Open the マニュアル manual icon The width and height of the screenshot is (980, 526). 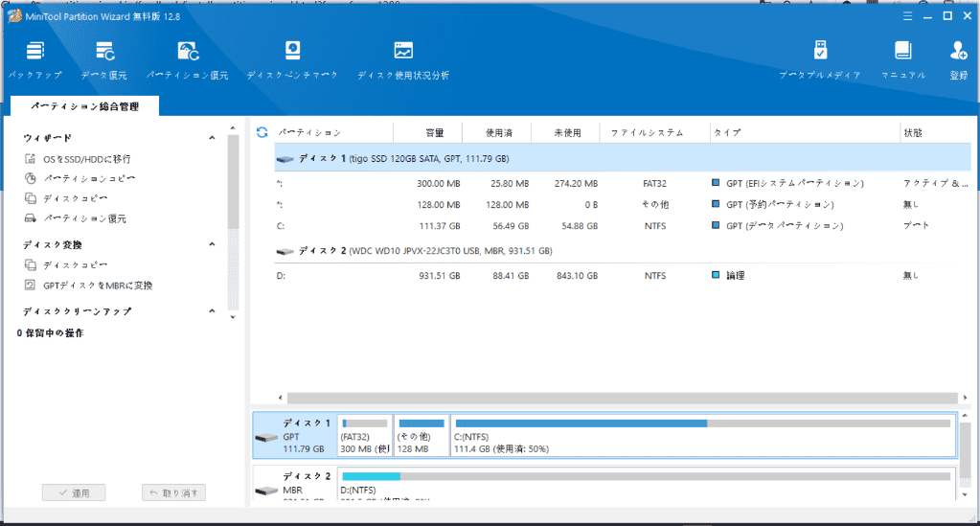pyautogui.click(x=903, y=60)
